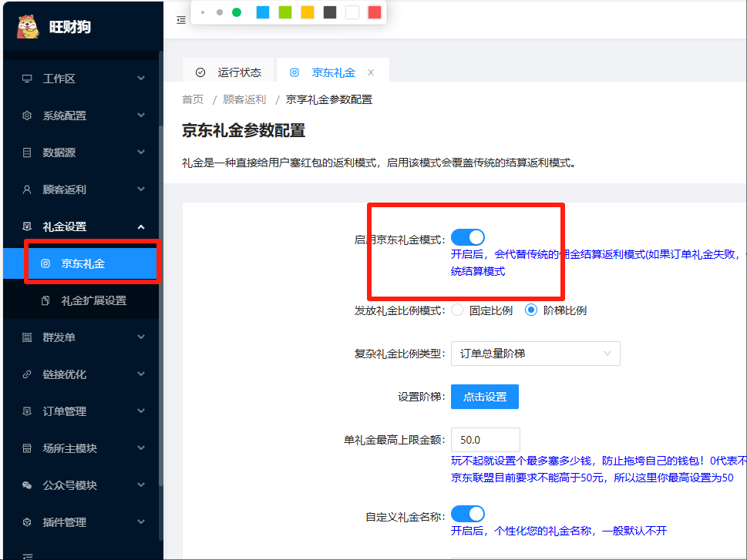Pick the red color swatch

(374, 12)
